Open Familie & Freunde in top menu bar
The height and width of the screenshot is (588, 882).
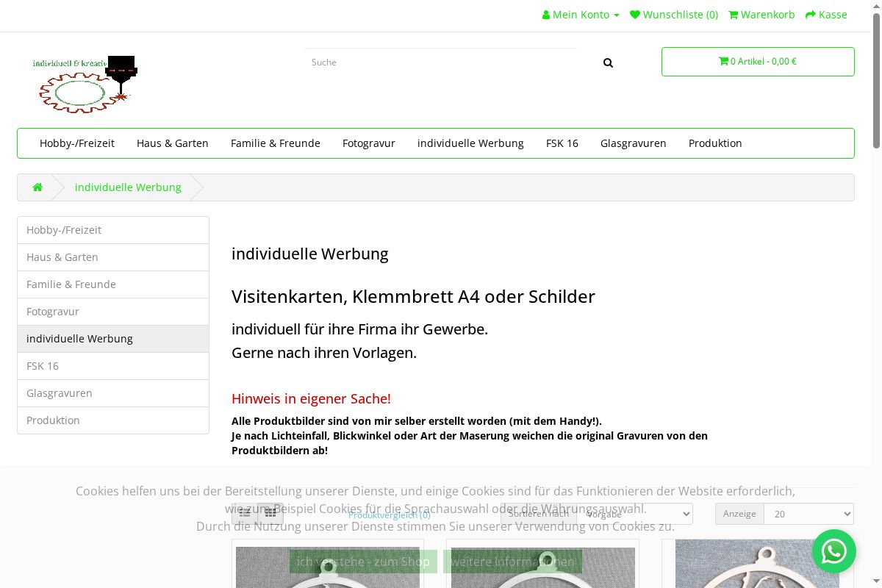click(x=276, y=143)
